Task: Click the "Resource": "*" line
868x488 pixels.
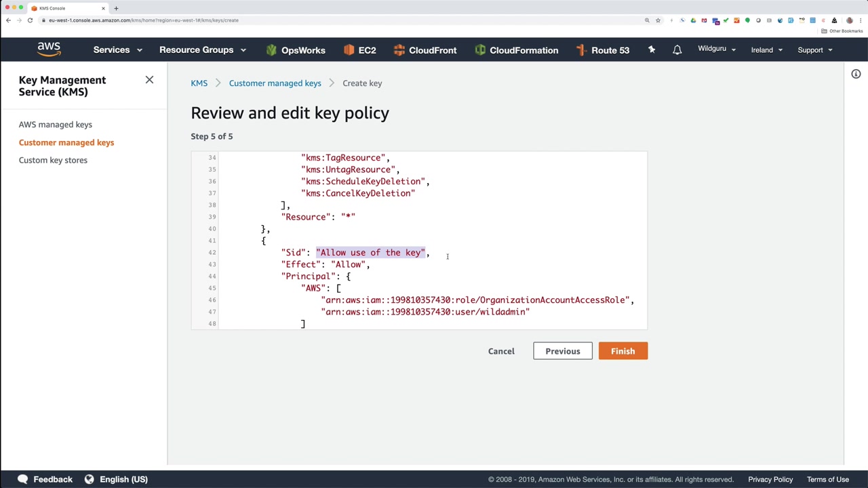Action: 318,217
